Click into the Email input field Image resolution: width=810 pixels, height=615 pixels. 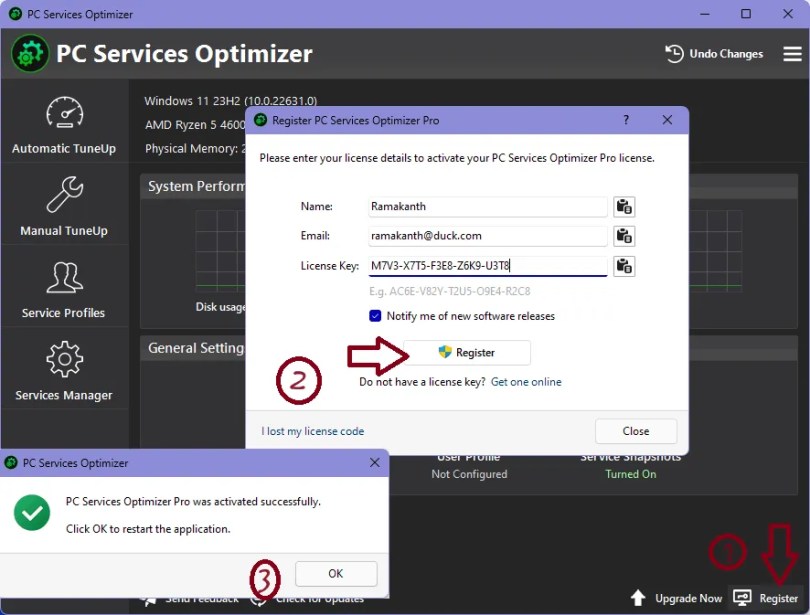pyautogui.click(x=488, y=236)
